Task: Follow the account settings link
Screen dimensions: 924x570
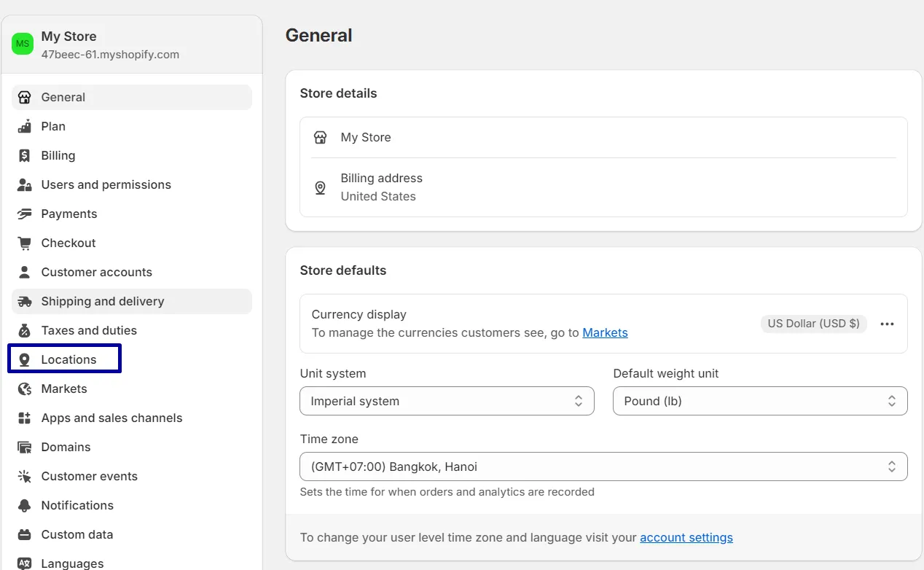Action: pyautogui.click(x=686, y=537)
